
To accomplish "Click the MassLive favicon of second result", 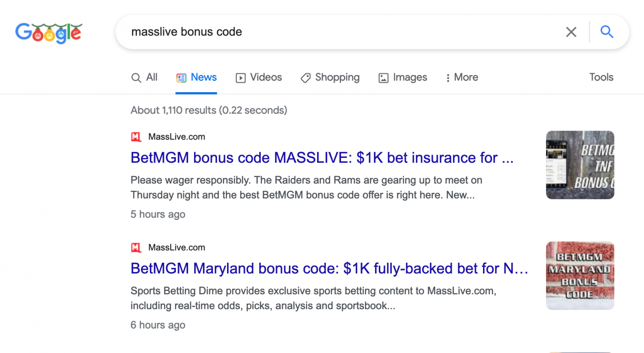I will tap(136, 247).
